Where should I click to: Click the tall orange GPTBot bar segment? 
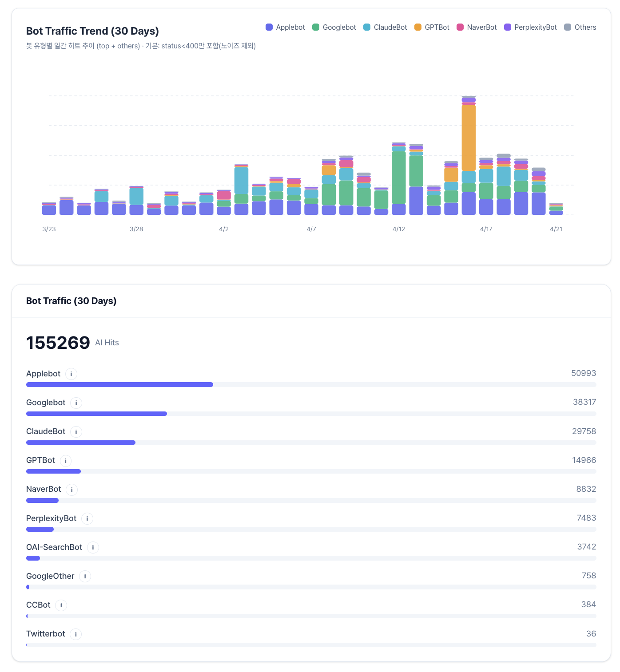click(x=469, y=138)
